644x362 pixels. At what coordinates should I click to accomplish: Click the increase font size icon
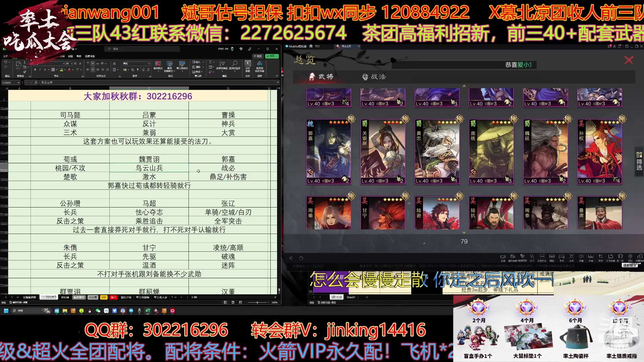(x=75, y=63)
